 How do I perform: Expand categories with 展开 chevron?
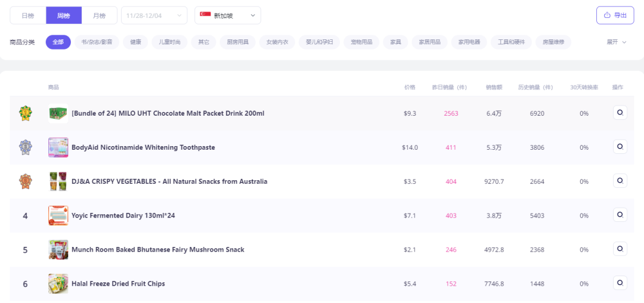(617, 42)
